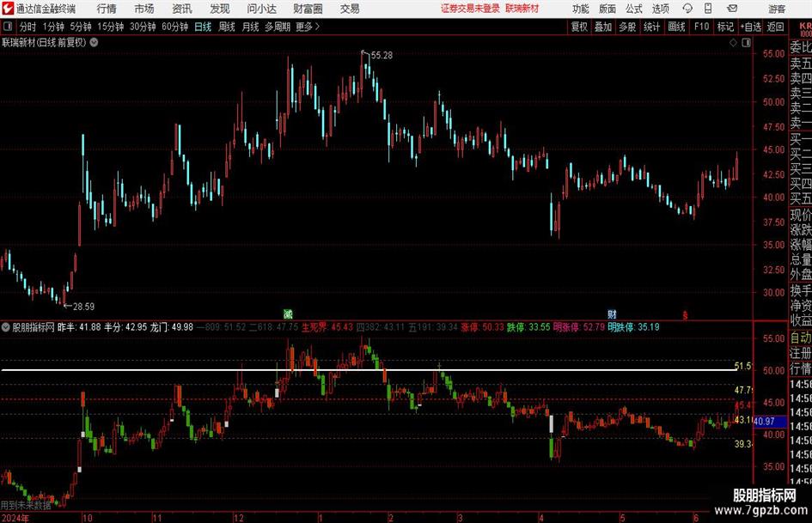
Task: Open the 财富圈 menu
Action: (308, 9)
